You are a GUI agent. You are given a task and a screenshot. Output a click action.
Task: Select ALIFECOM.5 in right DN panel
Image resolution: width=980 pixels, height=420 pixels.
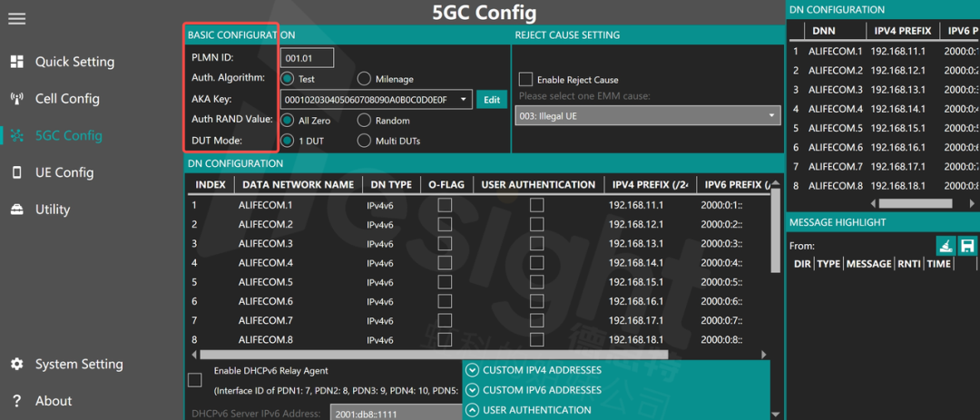[836, 128]
